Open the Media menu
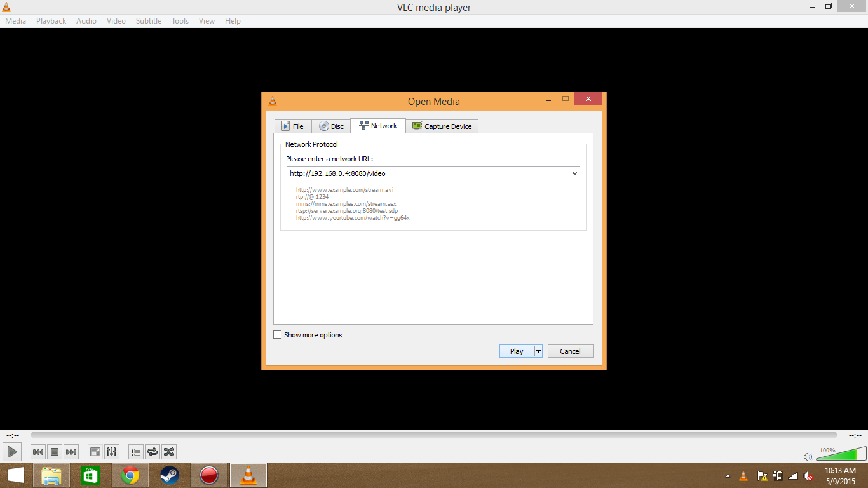Screen dimensions: 868x488 coord(15,21)
